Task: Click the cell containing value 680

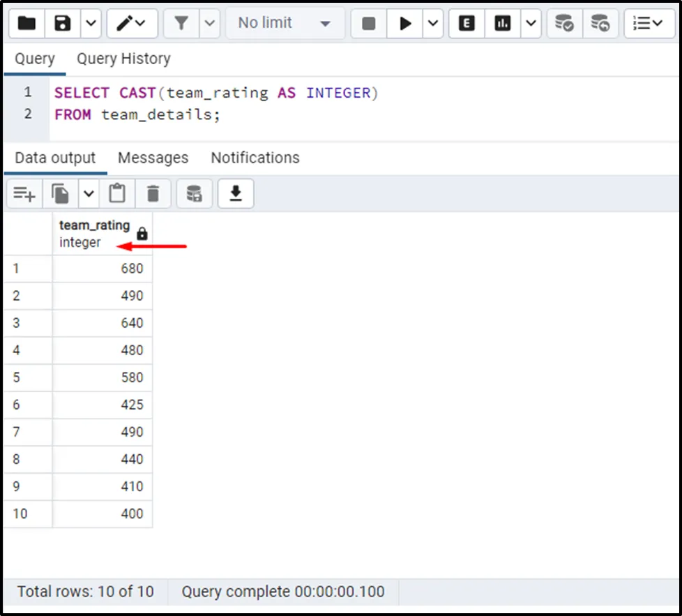Action: tap(103, 269)
